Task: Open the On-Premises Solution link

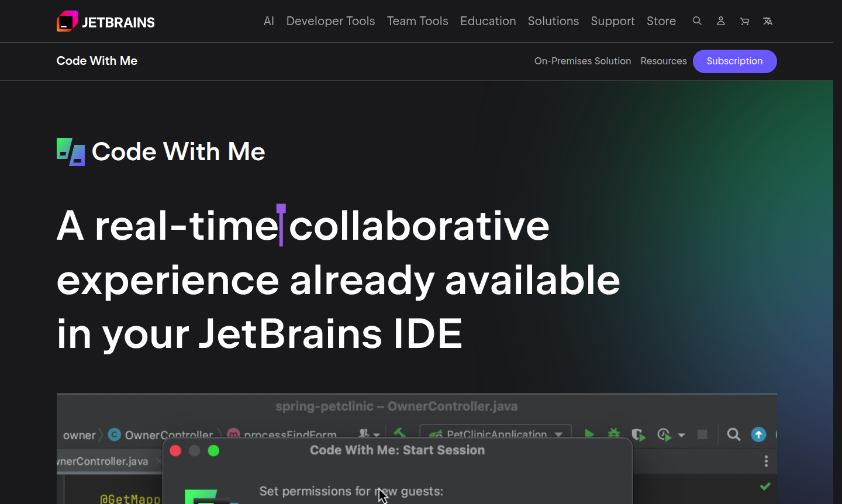Action: (x=582, y=61)
